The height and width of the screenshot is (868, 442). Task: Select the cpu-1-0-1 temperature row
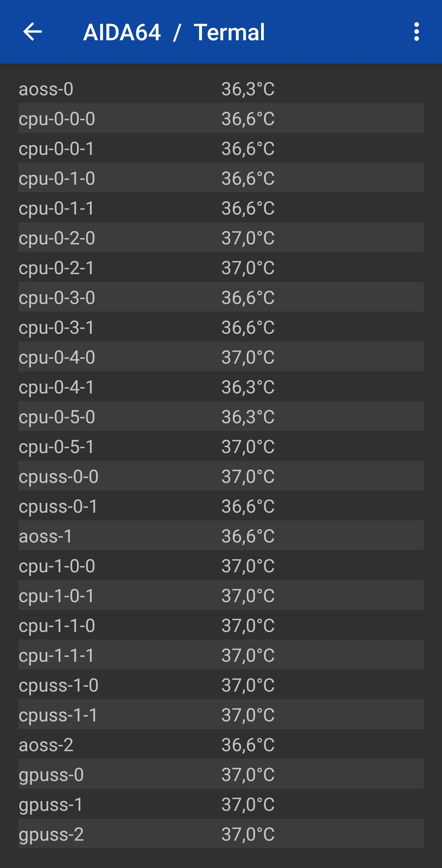tap(221, 595)
